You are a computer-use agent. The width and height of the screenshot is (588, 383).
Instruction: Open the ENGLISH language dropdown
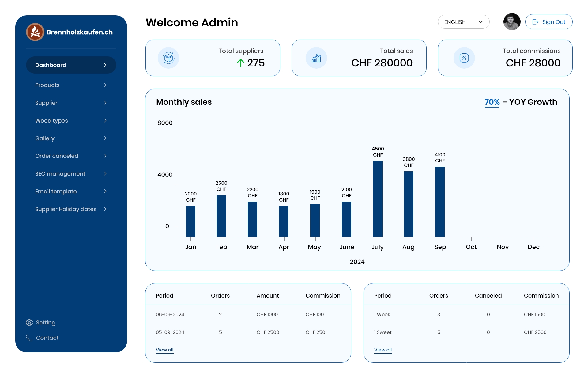click(463, 22)
